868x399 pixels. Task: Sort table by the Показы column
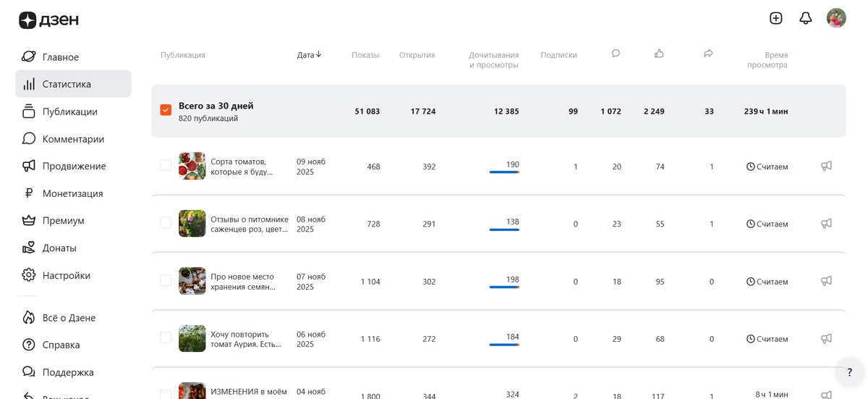point(365,55)
